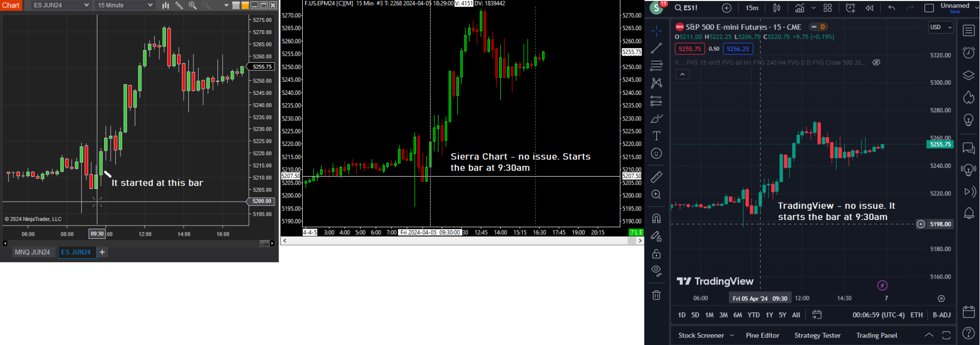Collapse the indicator legend chevron
This screenshot has width=980, height=345.
(x=682, y=75)
